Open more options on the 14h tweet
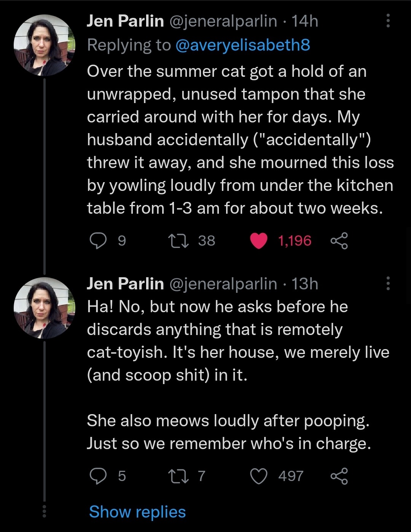The height and width of the screenshot is (532, 411). [388, 21]
